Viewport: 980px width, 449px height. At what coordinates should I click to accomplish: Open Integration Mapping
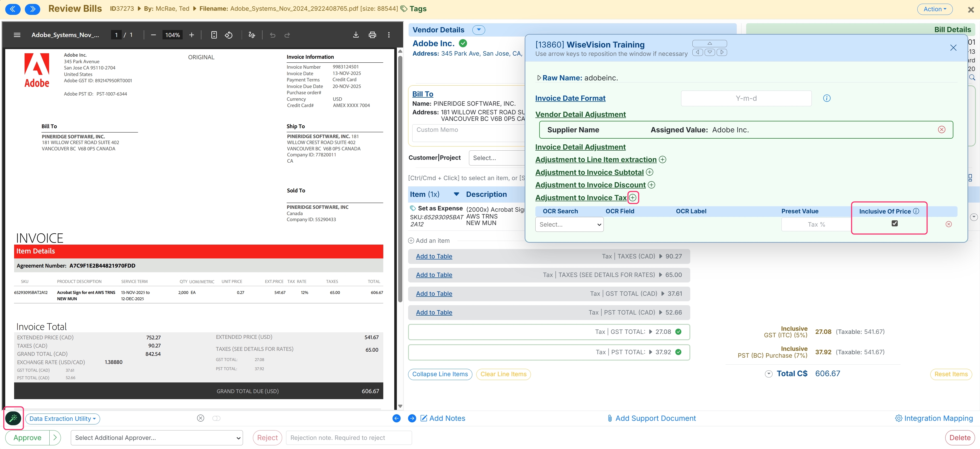pyautogui.click(x=933, y=418)
